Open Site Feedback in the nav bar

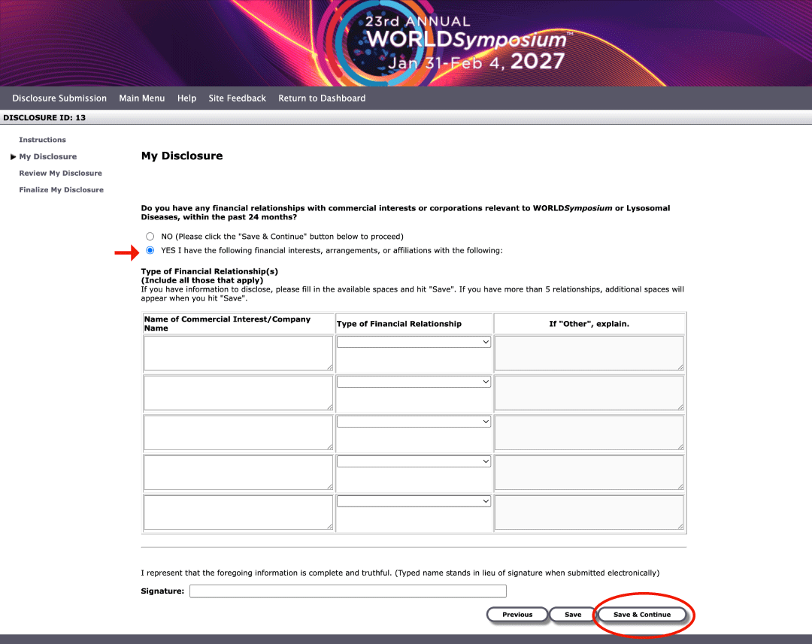[x=237, y=98]
